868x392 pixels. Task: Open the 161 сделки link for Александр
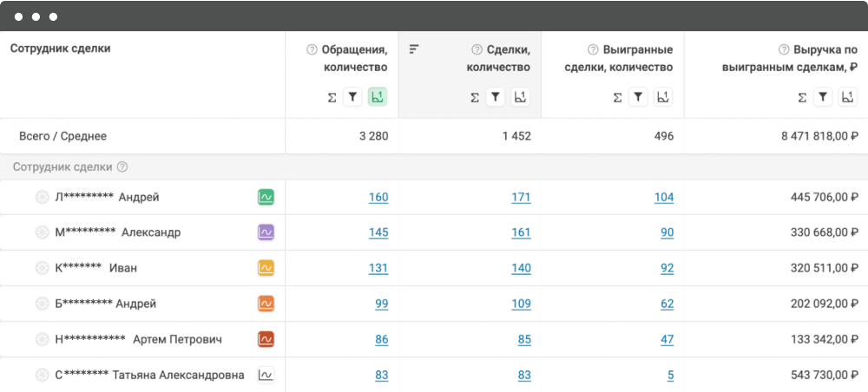(x=521, y=232)
